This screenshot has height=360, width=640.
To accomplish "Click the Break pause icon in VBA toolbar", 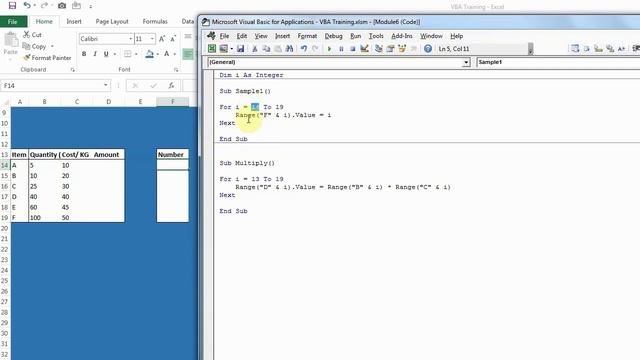I will 341,49.
